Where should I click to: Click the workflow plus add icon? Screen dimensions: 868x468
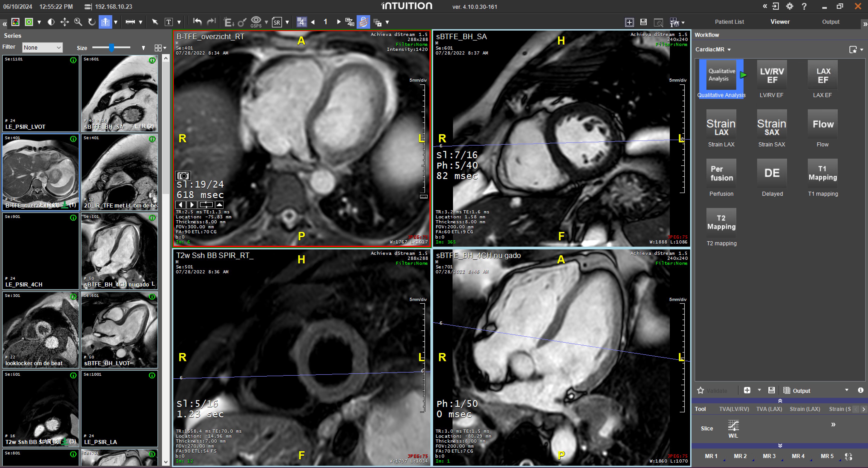pos(747,390)
